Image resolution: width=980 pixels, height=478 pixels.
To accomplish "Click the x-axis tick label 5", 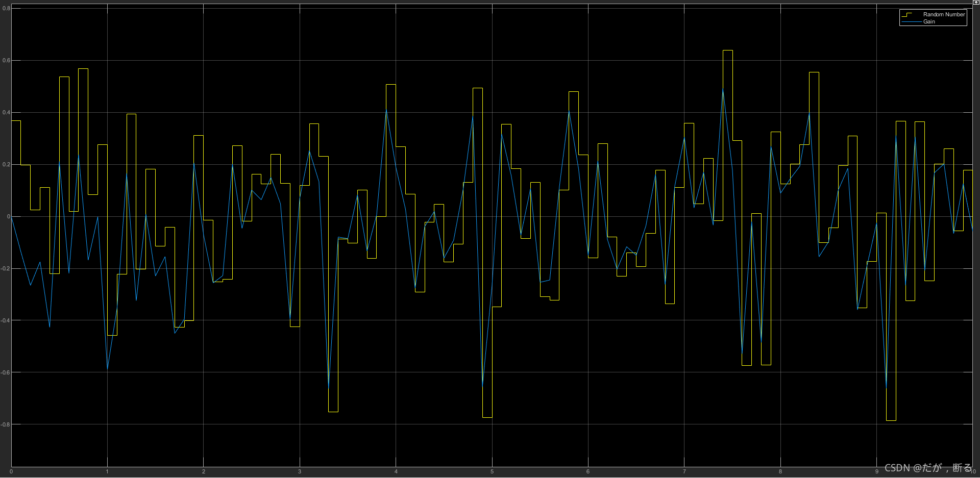I will click(x=492, y=471).
